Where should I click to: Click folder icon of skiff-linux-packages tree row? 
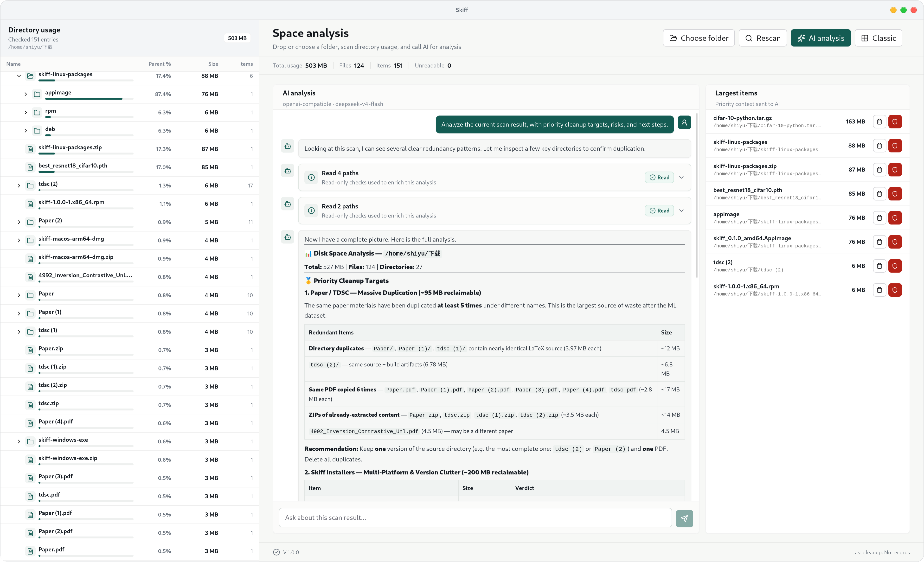click(30, 76)
